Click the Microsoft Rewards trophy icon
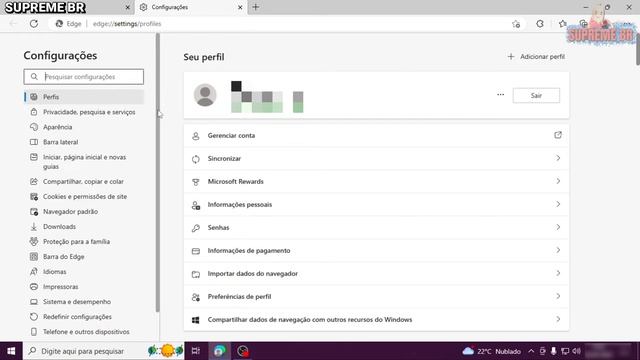 [x=196, y=182]
